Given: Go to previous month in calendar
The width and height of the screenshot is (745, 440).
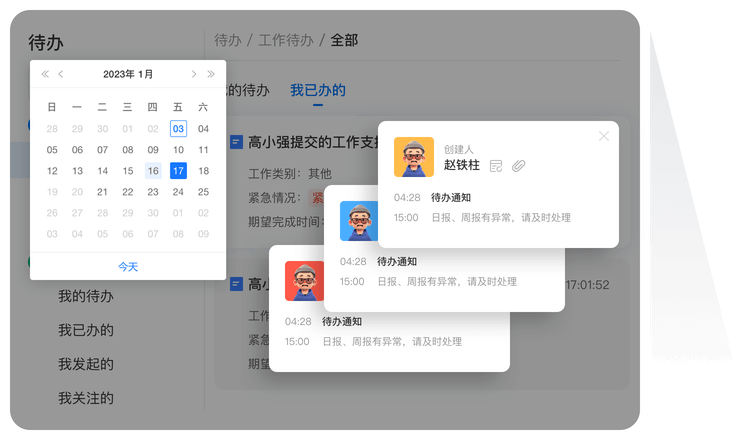Looking at the screenshot, I should [x=61, y=74].
